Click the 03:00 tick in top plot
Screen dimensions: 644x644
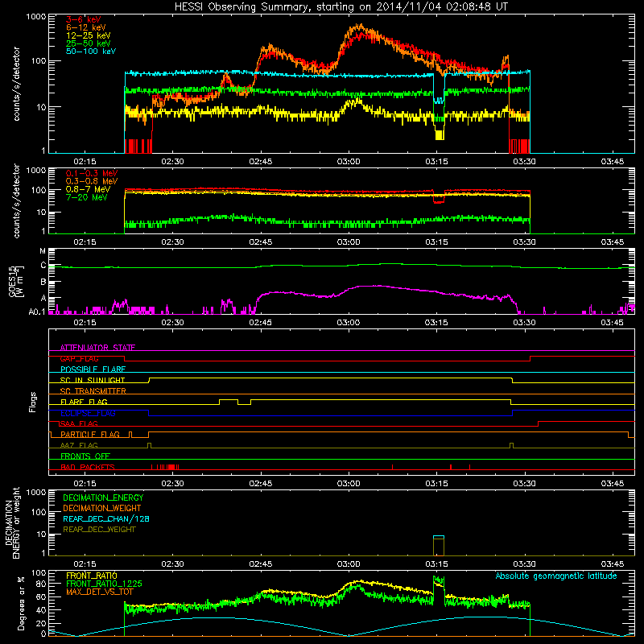[349, 162]
